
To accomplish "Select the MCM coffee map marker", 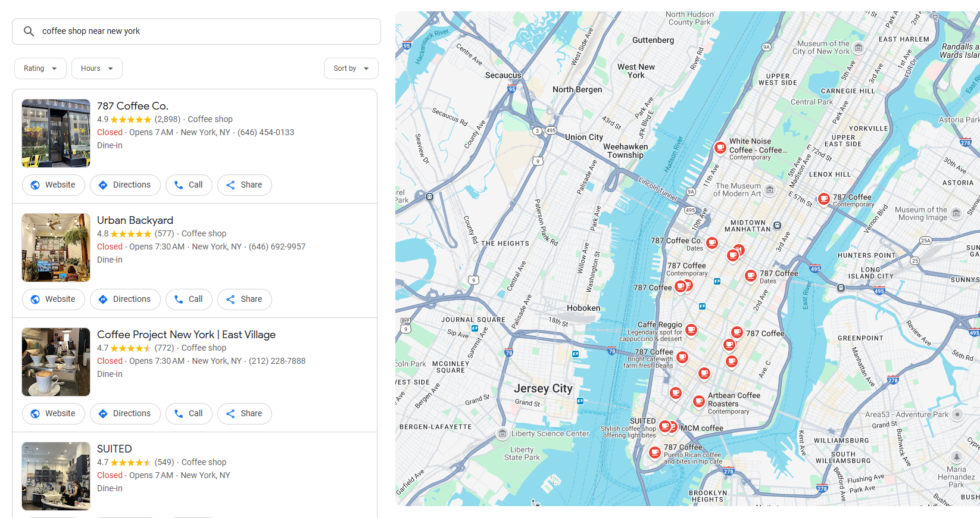I will pos(673,426).
